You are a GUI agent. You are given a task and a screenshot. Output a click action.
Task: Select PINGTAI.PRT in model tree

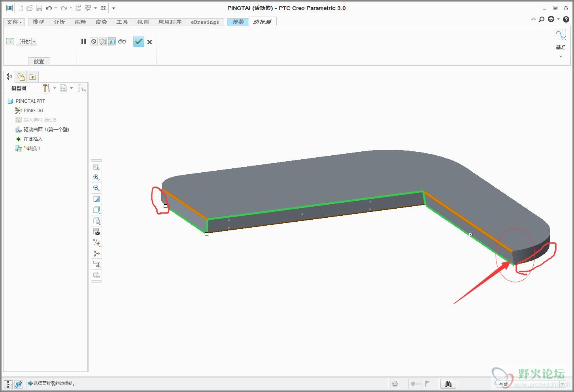(x=26, y=101)
